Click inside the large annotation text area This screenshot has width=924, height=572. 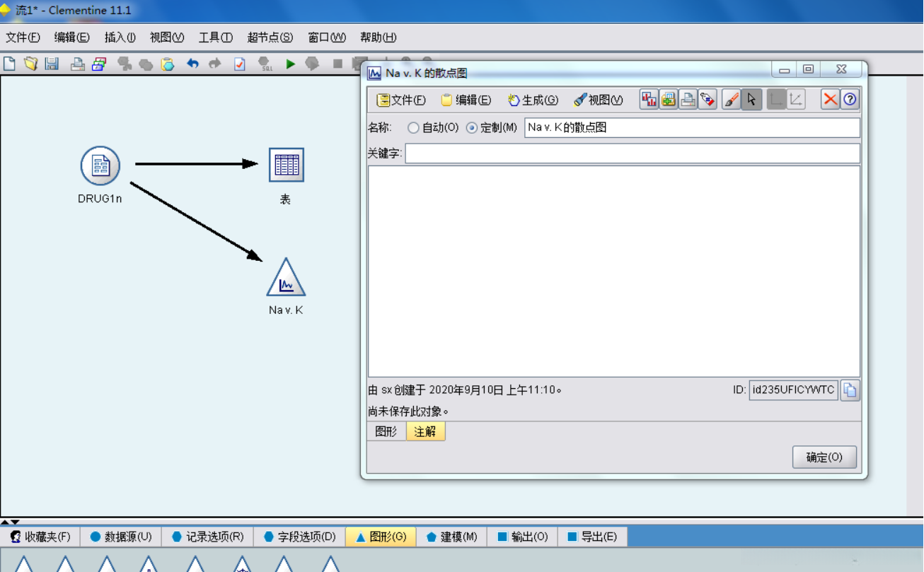(x=614, y=272)
